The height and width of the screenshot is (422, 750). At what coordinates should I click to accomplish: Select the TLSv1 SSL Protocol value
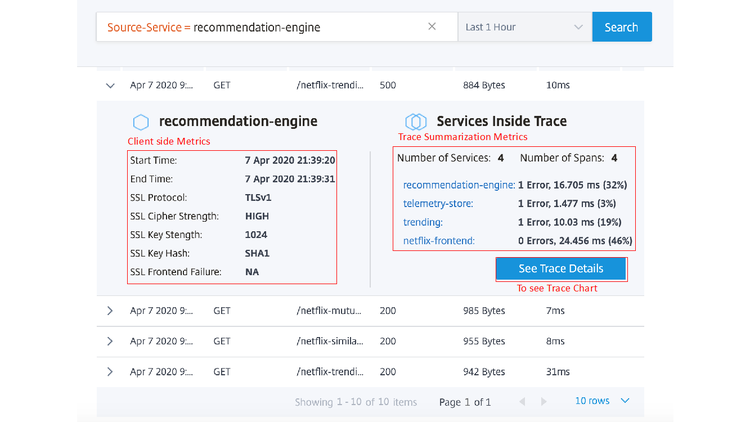coord(258,198)
